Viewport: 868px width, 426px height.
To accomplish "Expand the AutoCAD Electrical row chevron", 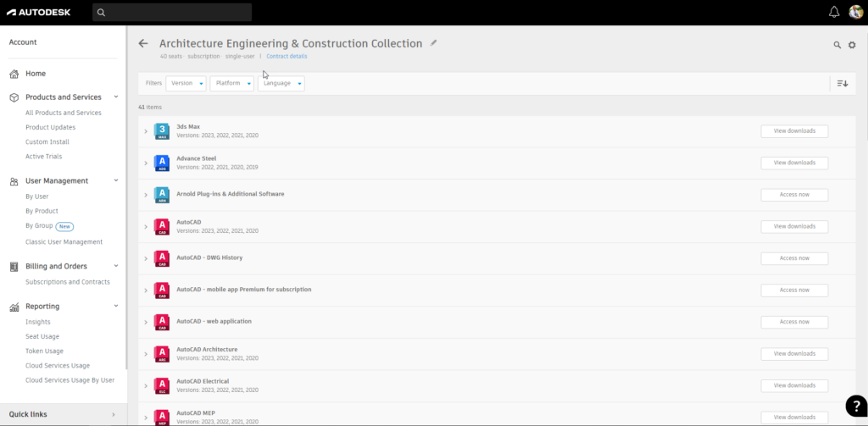I will 146,385.
